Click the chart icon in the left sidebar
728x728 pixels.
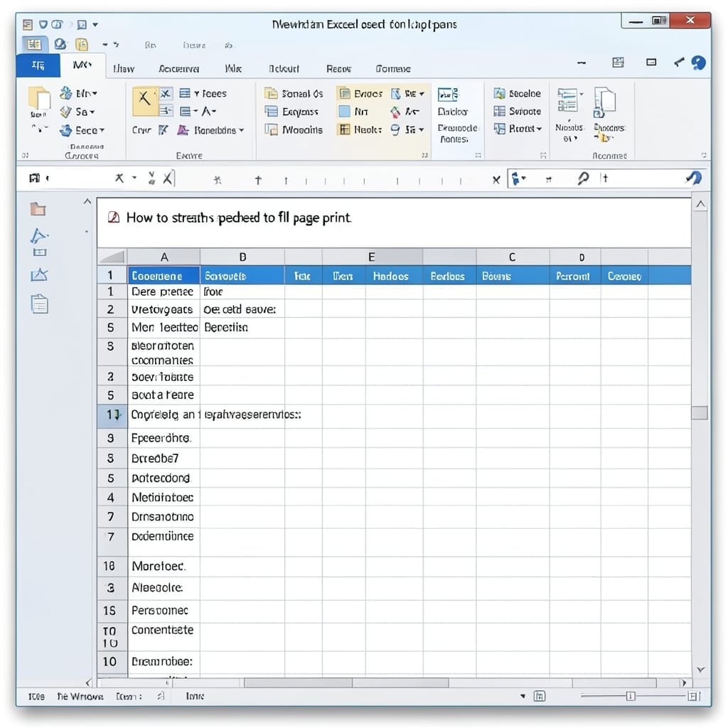point(39,275)
